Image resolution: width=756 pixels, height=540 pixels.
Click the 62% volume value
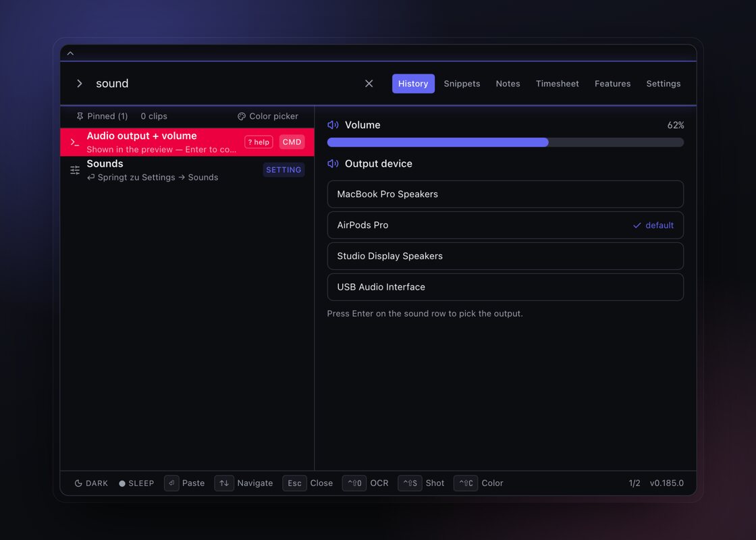(x=676, y=126)
